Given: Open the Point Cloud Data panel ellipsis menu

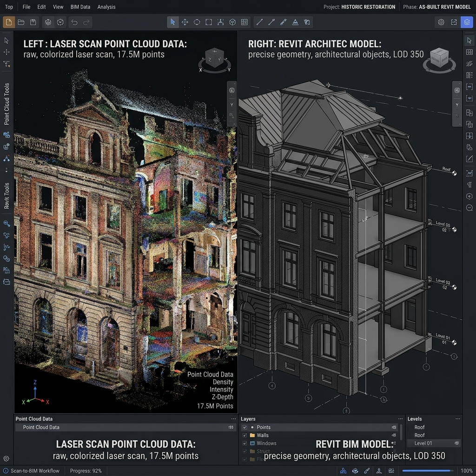Looking at the screenshot, I should 233,419.
